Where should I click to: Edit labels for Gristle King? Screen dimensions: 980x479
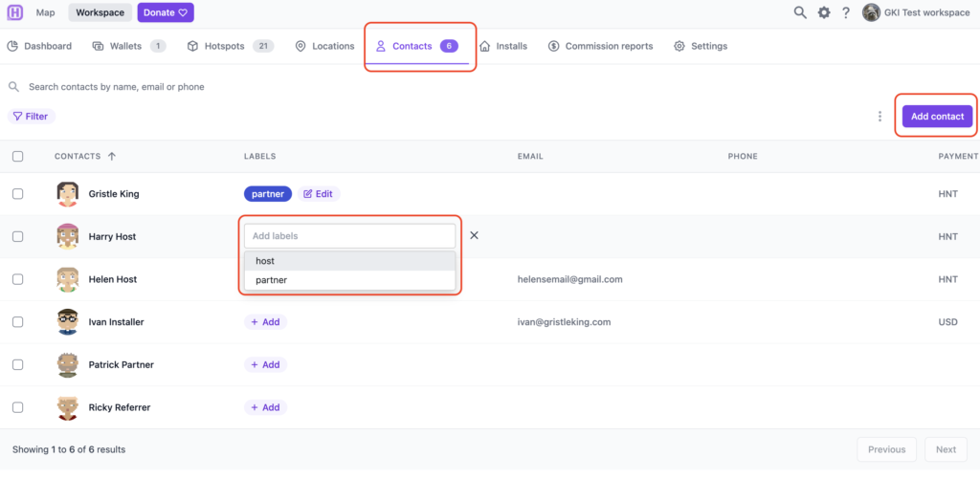319,194
